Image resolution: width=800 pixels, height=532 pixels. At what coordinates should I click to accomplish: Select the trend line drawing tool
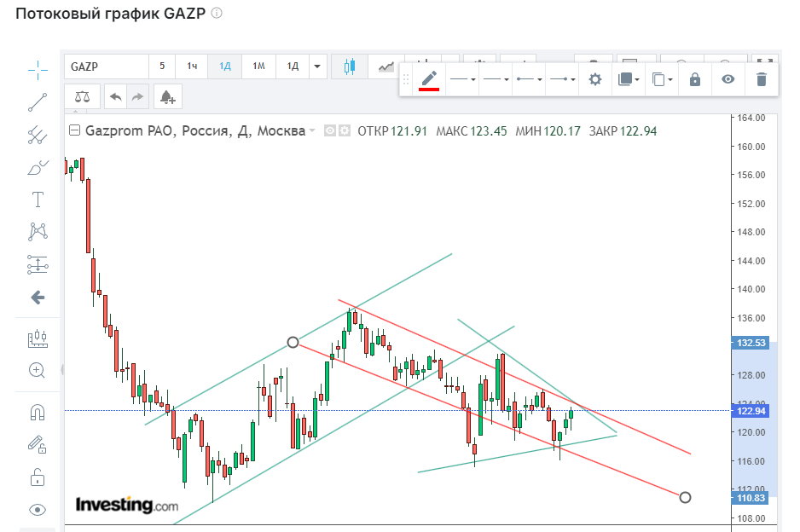(38, 102)
